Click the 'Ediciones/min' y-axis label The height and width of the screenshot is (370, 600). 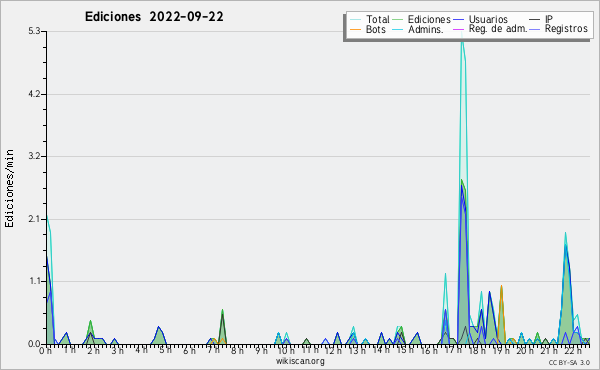[x=9, y=188]
